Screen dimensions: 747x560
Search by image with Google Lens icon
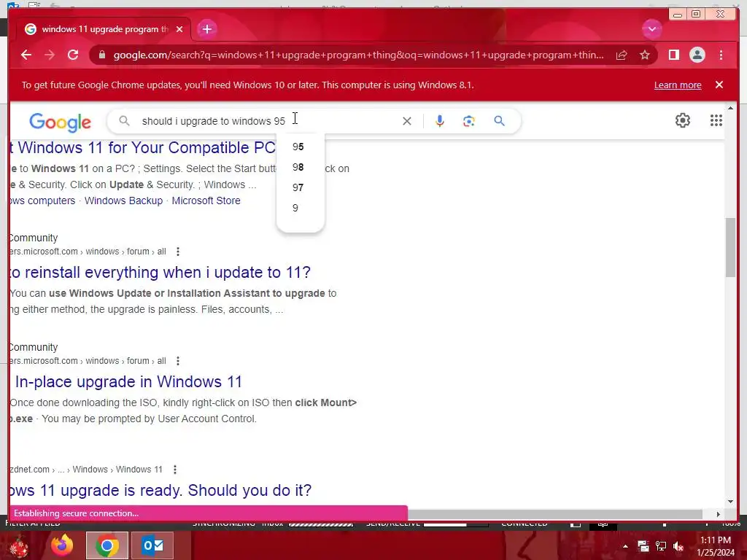[x=469, y=121]
